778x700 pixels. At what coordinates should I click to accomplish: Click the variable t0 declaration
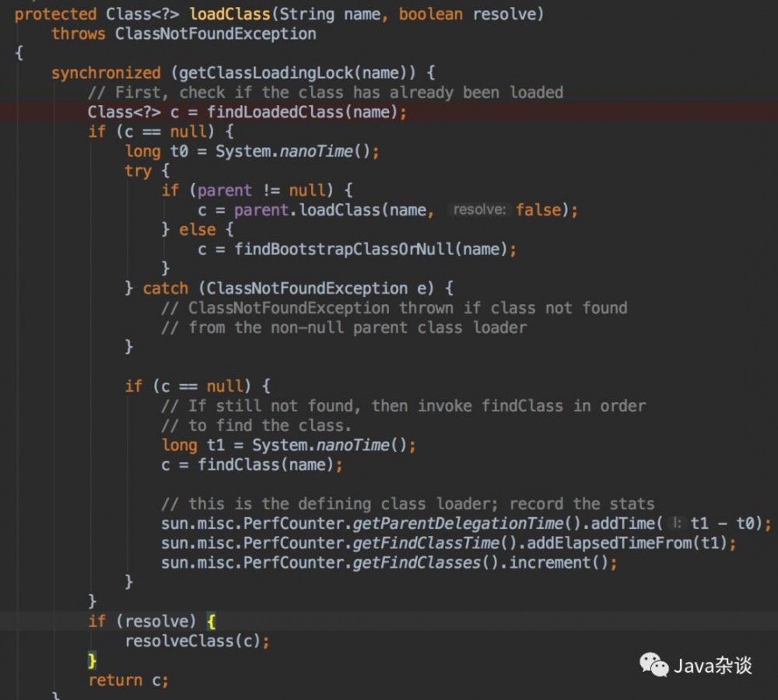pos(179,151)
